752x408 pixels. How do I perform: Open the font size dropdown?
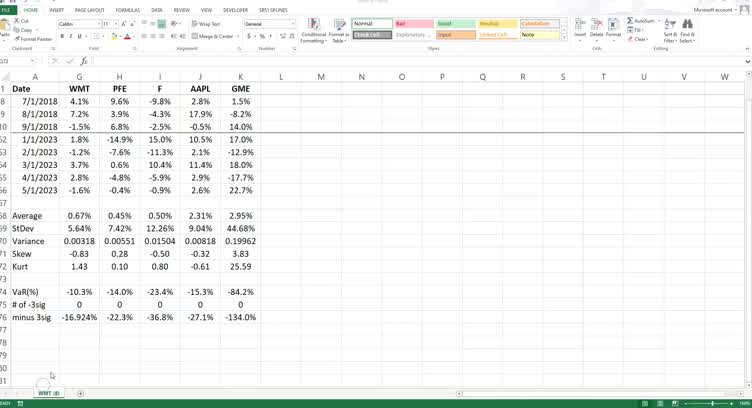pyautogui.click(x=116, y=24)
